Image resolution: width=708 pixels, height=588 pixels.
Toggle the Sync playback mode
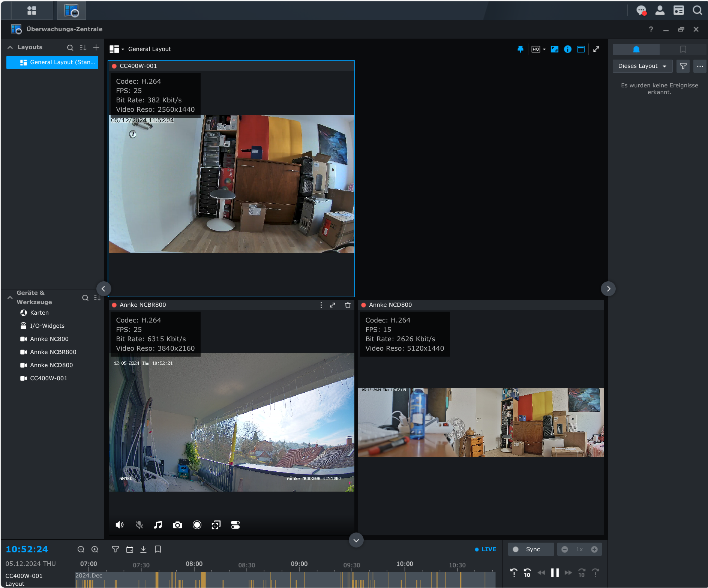click(x=531, y=549)
